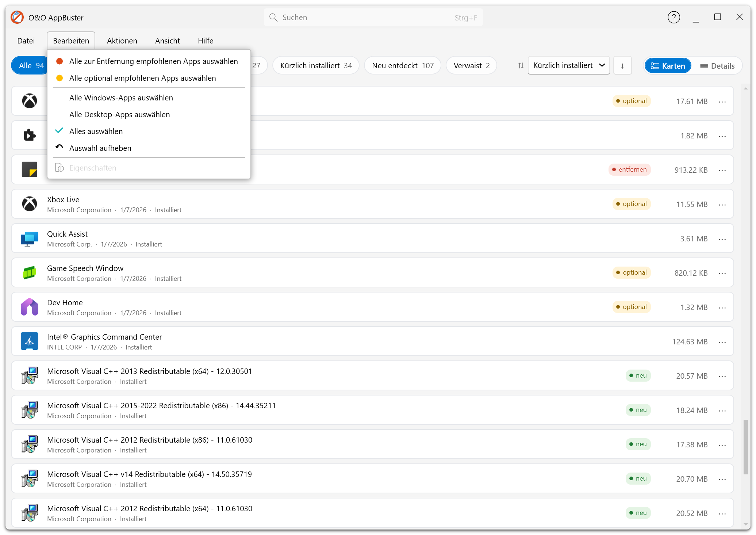This screenshot has height=535, width=756.
Task: Click the Visual C++ 2013 x64 installer icon
Action: coord(30,375)
